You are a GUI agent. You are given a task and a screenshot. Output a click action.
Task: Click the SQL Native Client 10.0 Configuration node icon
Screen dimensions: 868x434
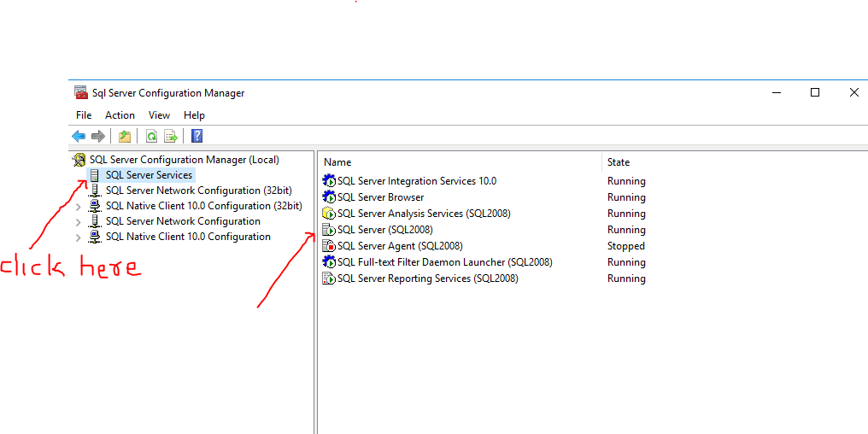coord(95,237)
